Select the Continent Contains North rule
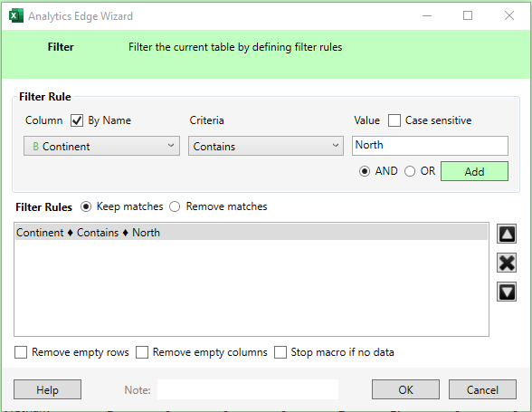 [x=252, y=233]
